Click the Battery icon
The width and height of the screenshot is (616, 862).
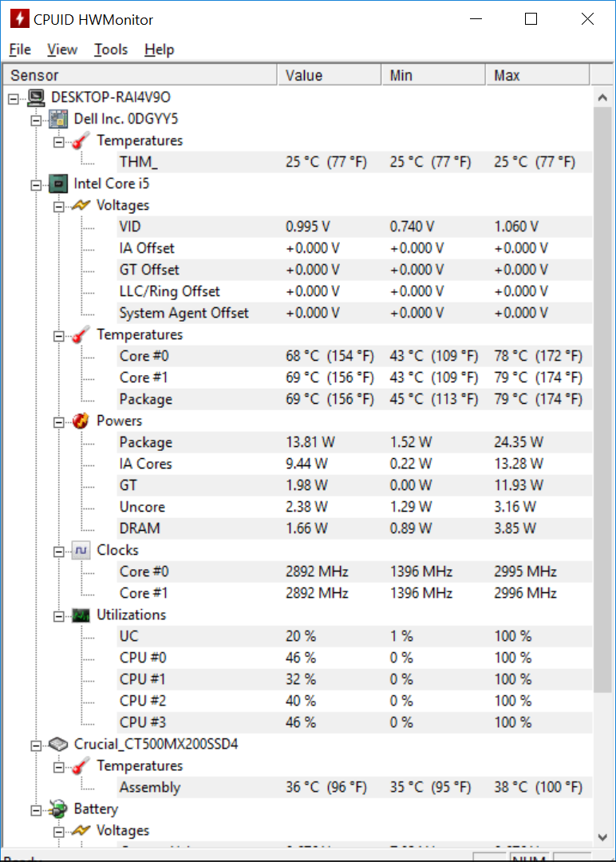58,809
